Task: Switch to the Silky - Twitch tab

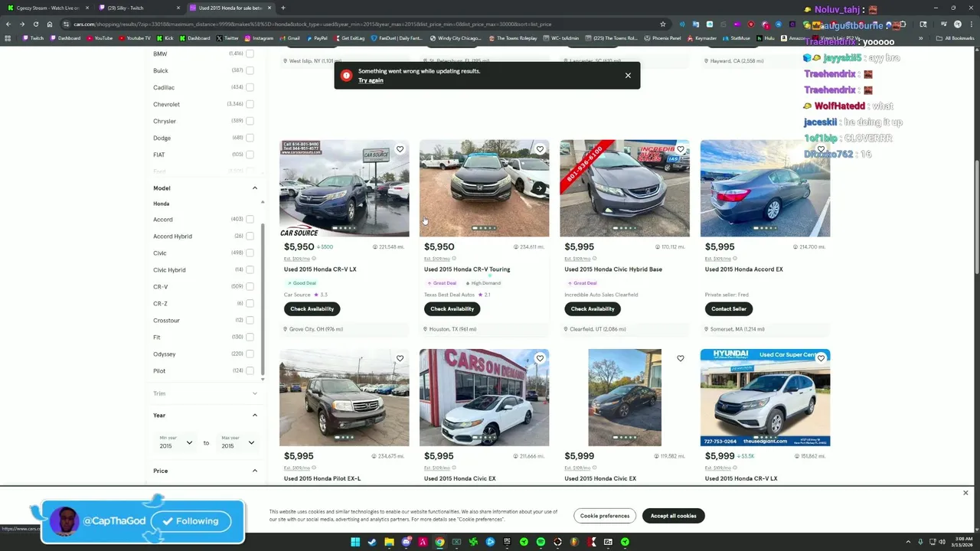Action: pyautogui.click(x=139, y=8)
